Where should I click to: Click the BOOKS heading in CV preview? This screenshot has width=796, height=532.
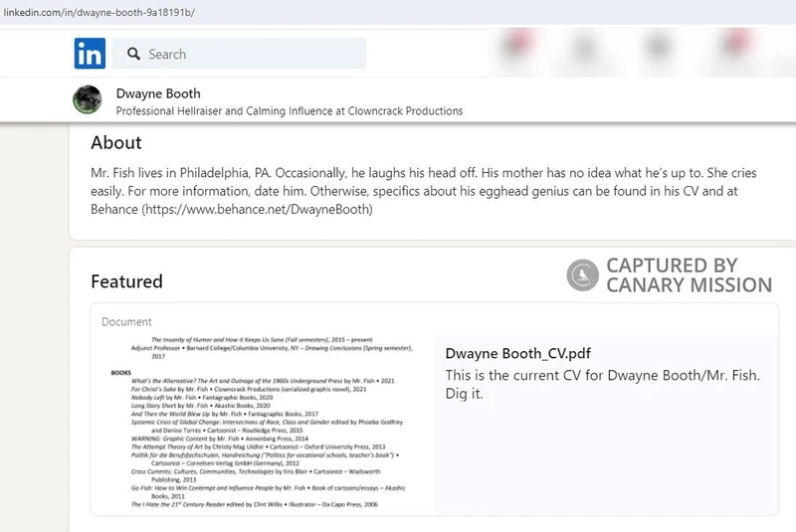[120, 373]
